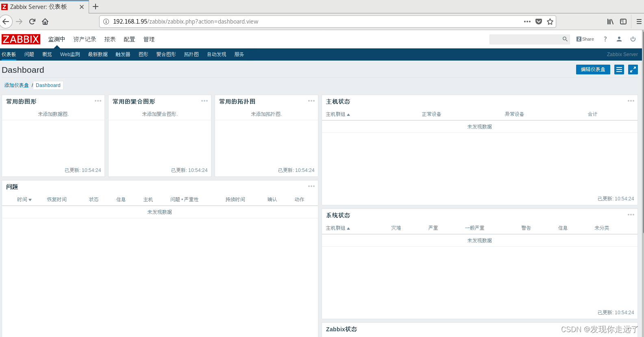Image resolution: width=644 pixels, height=337 pixels.
Task: Open options menu of 常用的图形 widget
Action: click(98, 101)
